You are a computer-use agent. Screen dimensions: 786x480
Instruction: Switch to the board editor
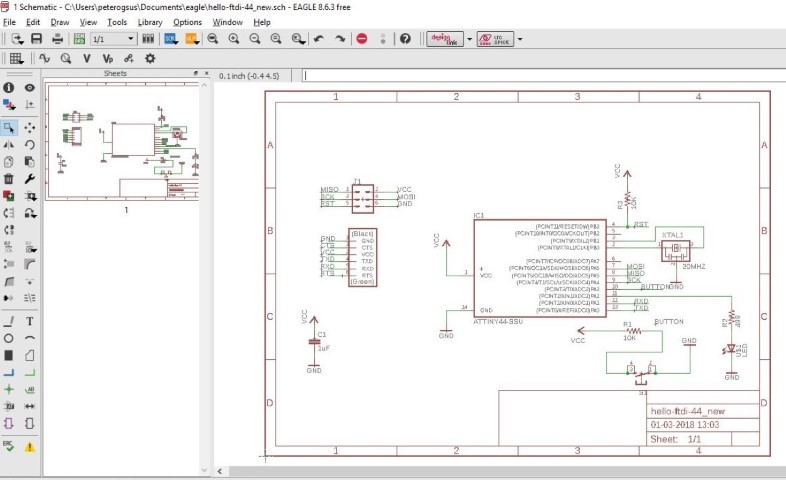pyautogui.click(x=79, y=39)
